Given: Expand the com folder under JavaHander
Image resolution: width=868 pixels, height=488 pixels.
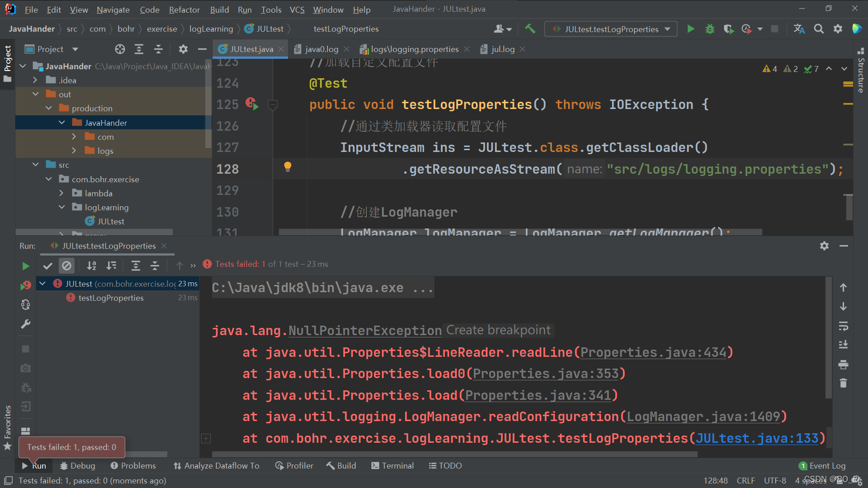Looking at the screenshot, I should pyautogui.click(x=74, y=137).
